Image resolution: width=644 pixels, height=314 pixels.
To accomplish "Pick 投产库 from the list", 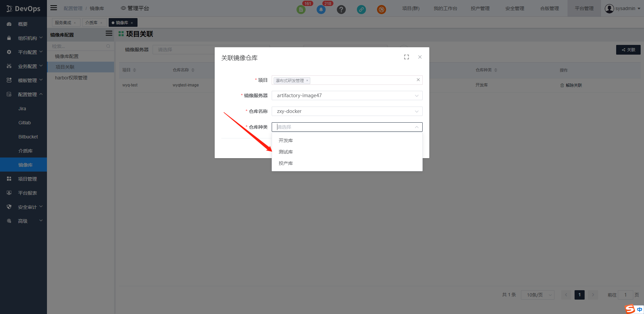I will coord(286,163).
